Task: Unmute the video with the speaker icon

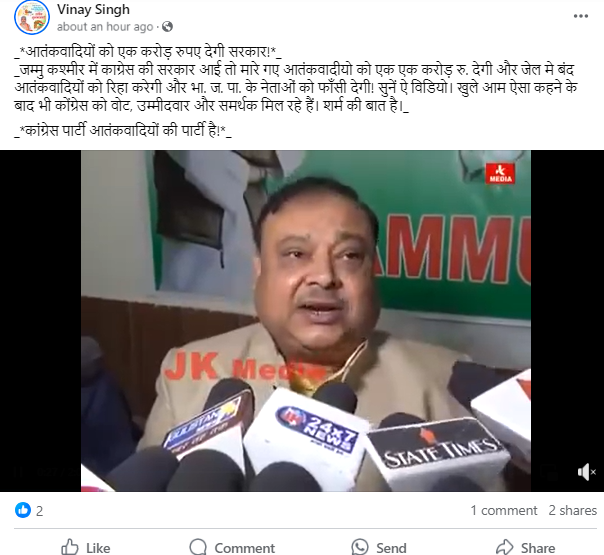Action: click(x=587, y=472)
